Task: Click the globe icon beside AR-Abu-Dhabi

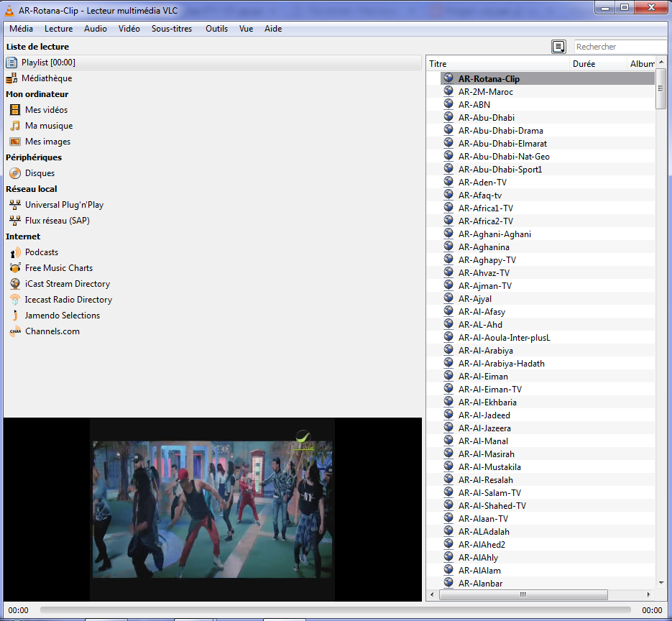Action: pos(448,117)
